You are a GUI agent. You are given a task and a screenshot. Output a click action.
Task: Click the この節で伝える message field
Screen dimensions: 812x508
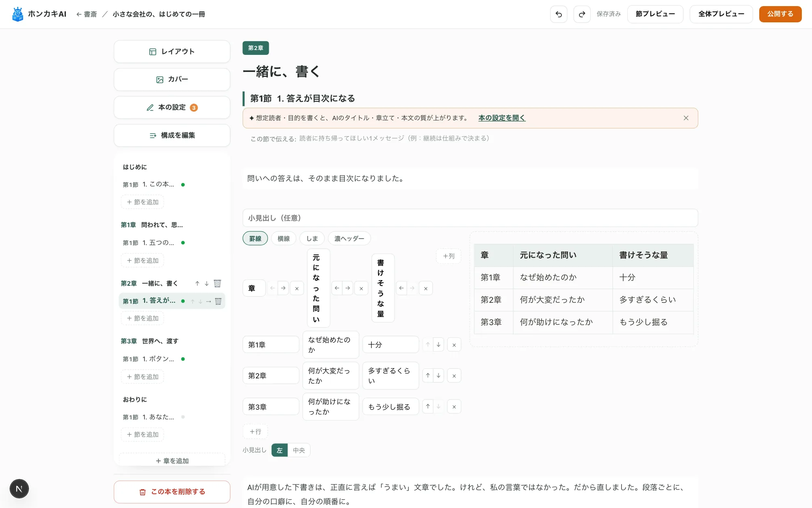pos(498,139)
